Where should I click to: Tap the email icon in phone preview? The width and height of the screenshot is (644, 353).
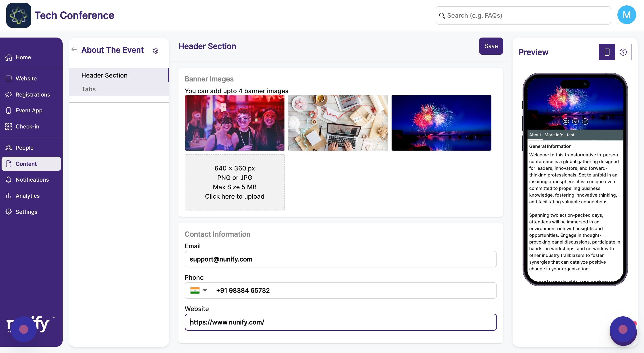[x=566, y=122]
